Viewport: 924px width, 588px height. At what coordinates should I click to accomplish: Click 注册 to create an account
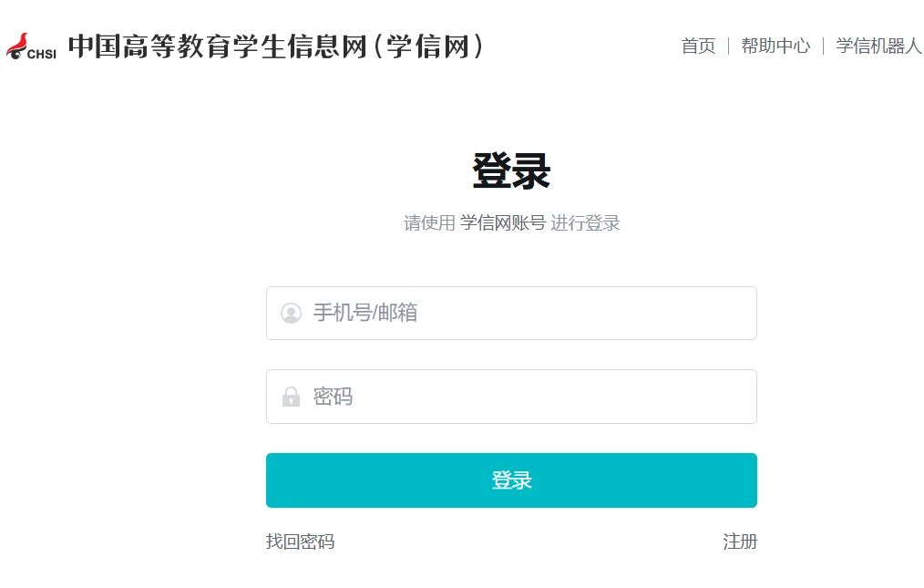click(741, 542)
